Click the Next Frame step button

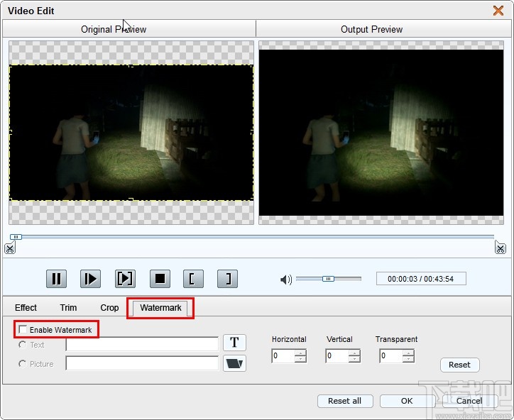125,279
